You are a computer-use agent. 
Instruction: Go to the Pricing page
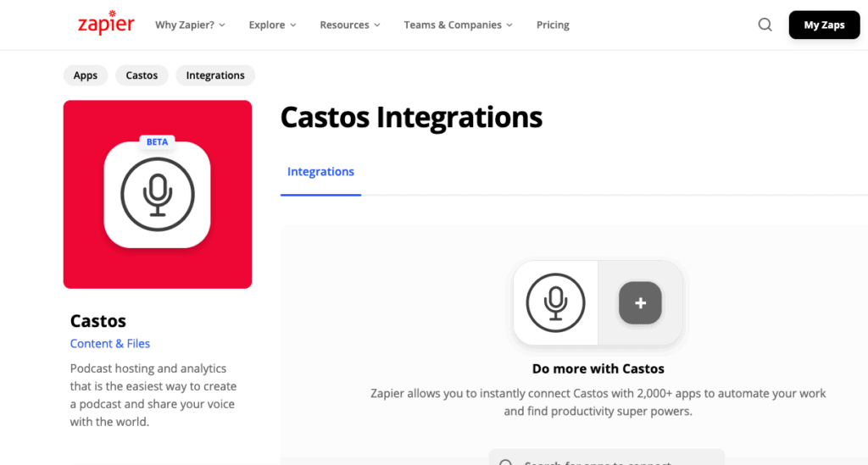click(553, 25)
